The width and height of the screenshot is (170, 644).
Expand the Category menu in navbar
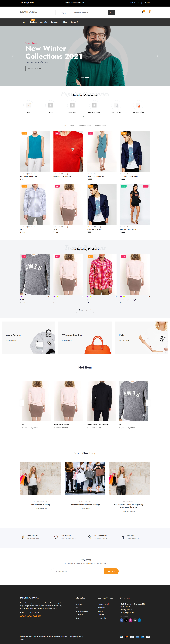coord(55,22)
